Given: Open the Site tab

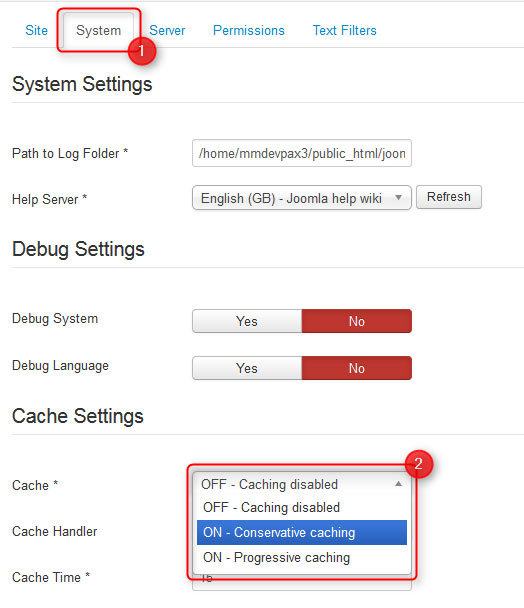Looking at the screenshot, I should click(36, 30).
